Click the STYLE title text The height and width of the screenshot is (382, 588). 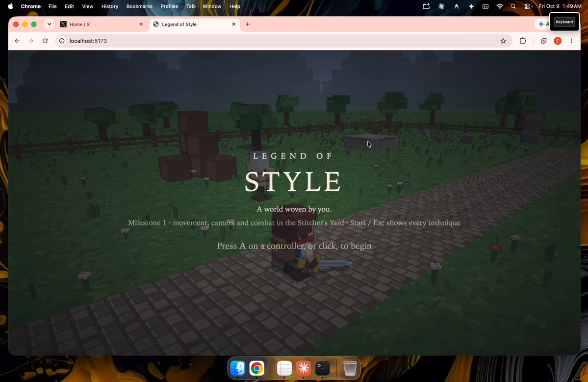click(293, 182)
